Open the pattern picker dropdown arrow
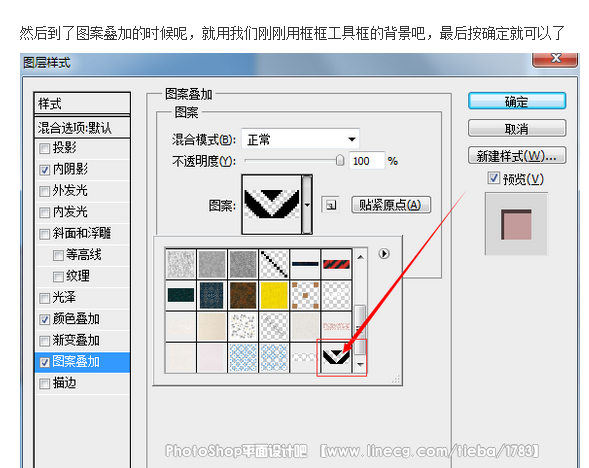Image resolution: width=589 pixels, height=468 pixels. (307, 205)
